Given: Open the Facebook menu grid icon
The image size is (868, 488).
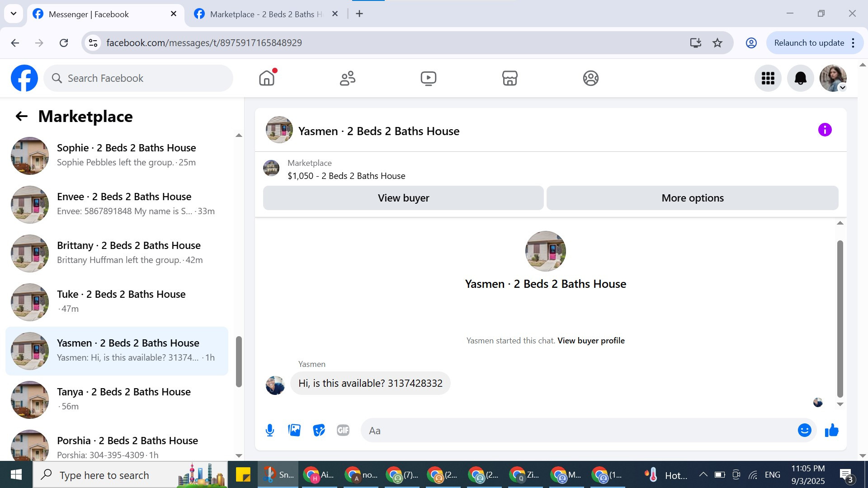Looking at the screenshot, I should [768, 78].
